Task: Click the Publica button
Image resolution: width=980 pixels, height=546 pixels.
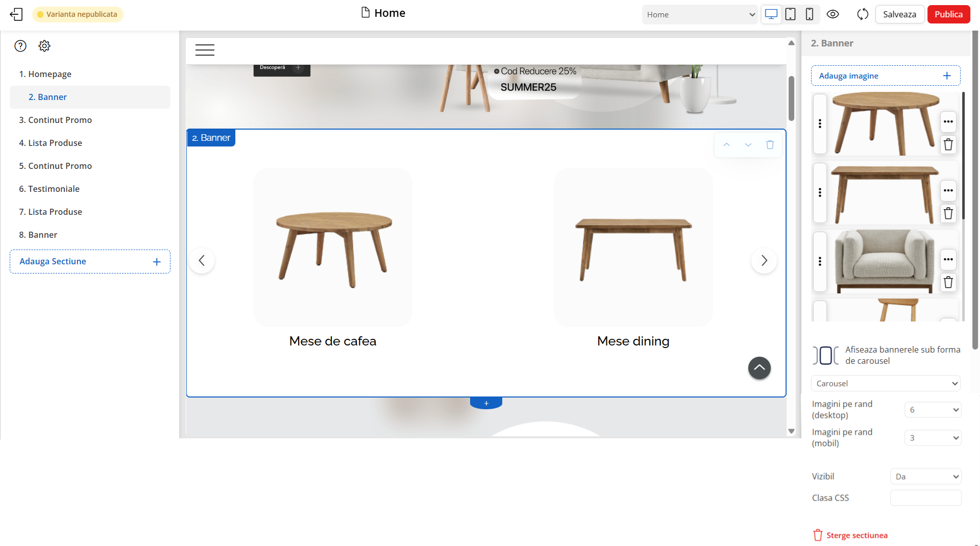Action: pyautogui.click(x=948, y=14)
